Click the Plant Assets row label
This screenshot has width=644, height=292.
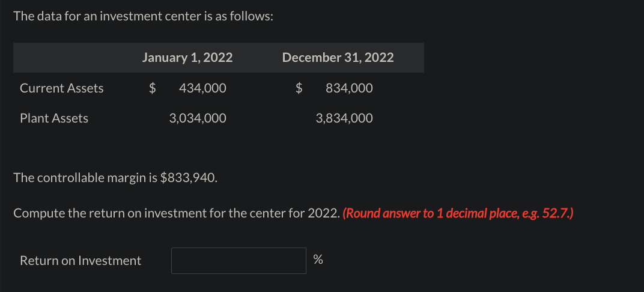coord(54,118)
